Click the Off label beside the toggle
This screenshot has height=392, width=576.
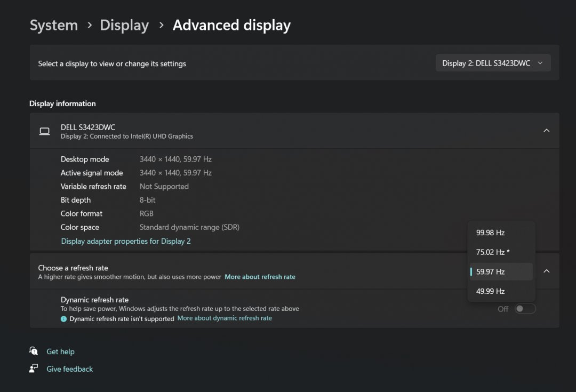coord(503,309)
